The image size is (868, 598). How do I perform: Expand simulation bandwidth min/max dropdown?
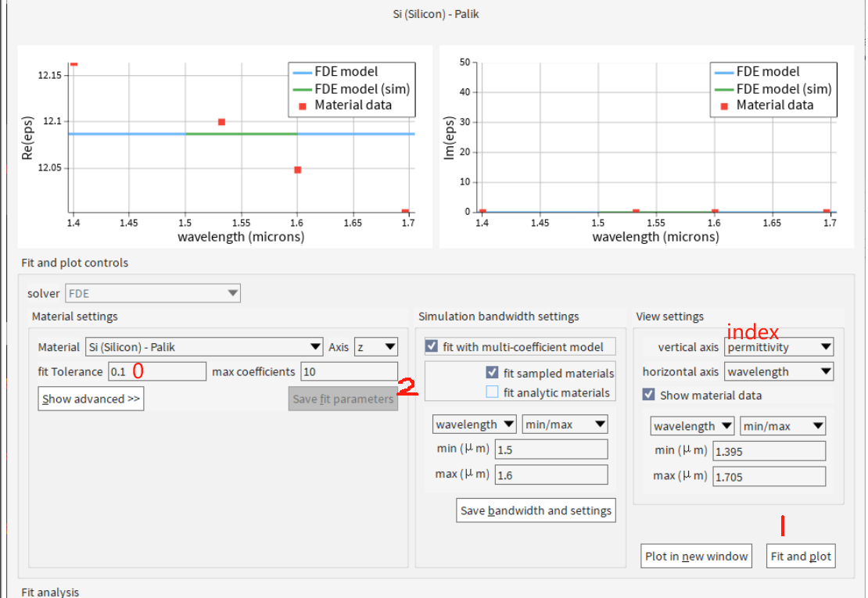click(565, 424)
